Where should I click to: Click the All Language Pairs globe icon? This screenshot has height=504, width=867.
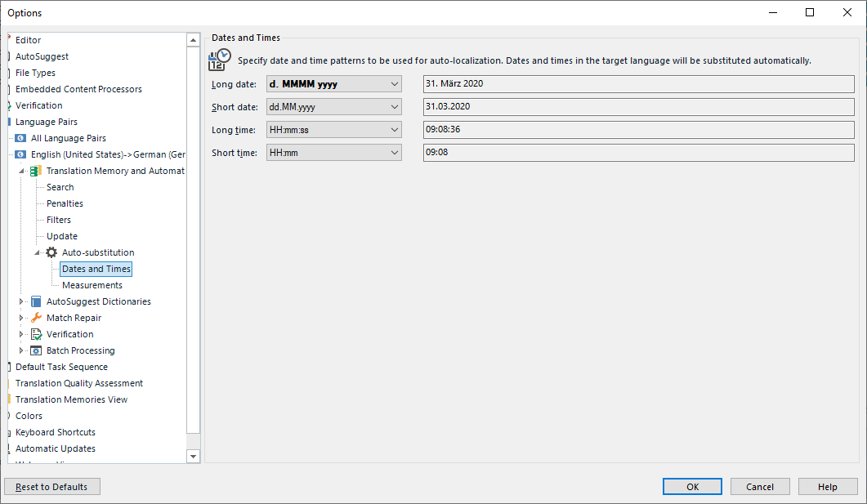tap(20, 138)
